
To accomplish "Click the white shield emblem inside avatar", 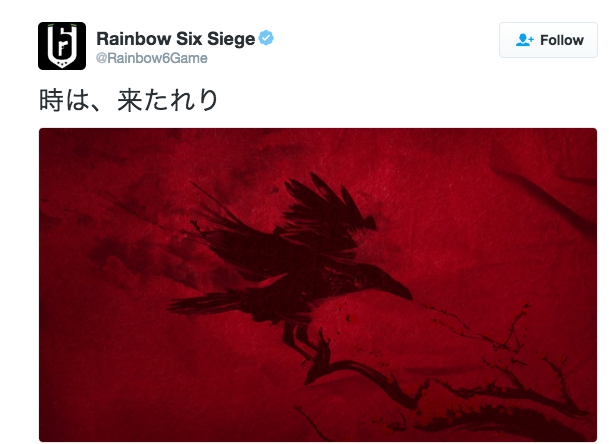I will [x=62, y=46].
